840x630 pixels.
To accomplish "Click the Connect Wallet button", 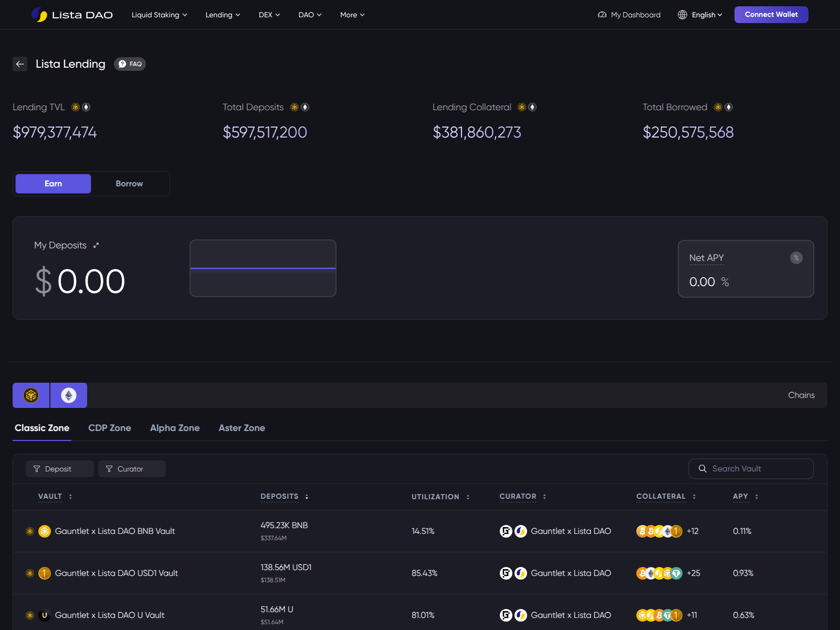I will (771, 15).
